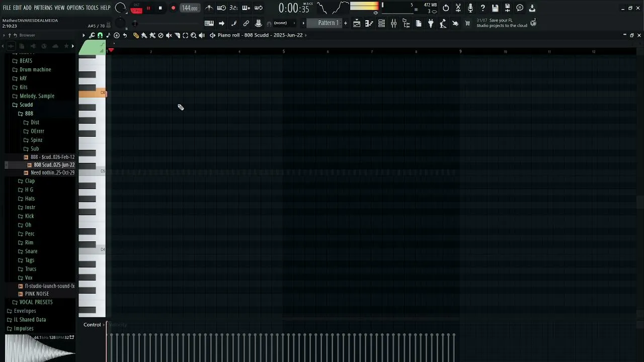Screen dimensions: 644x362
Task: Open the Playlist view button
Action: 357,23
